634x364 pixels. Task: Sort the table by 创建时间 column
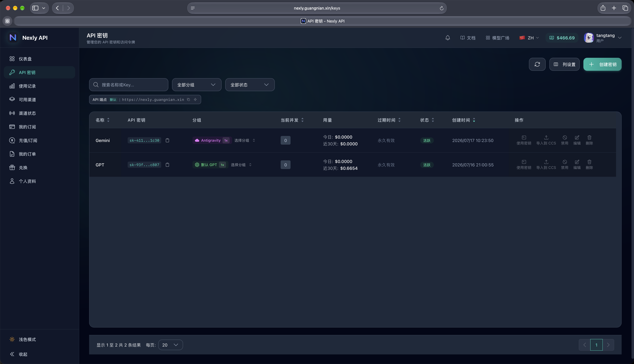[x=464, y=120]
